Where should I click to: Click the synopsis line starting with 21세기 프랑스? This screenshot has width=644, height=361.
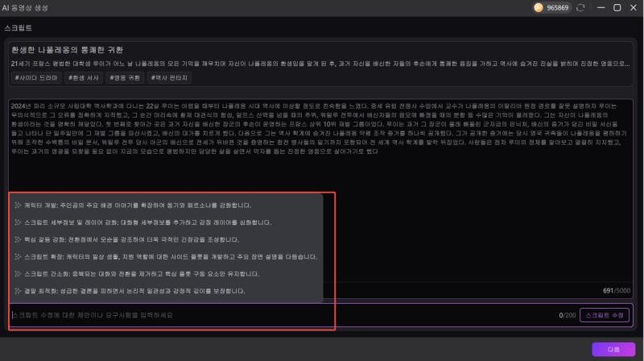[320, 64]
